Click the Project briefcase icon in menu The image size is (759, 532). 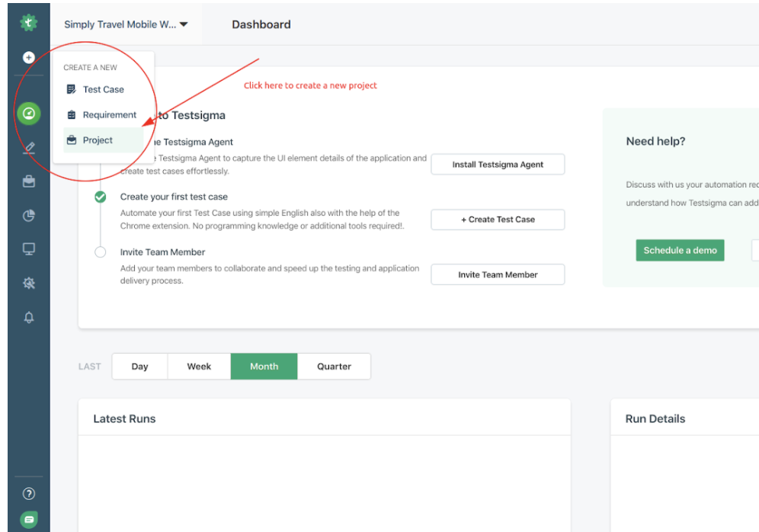72,140
